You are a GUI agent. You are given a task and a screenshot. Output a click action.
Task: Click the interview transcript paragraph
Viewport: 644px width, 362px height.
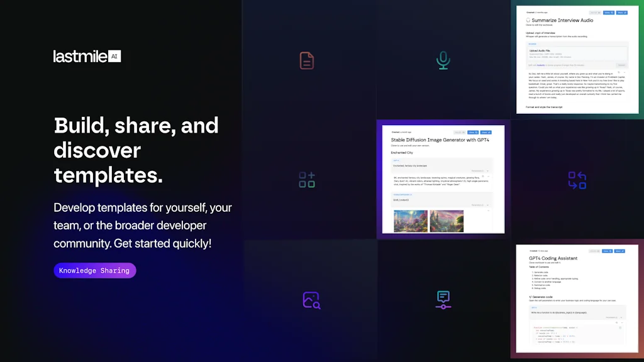pyautogui.click(x=577, y=85)
